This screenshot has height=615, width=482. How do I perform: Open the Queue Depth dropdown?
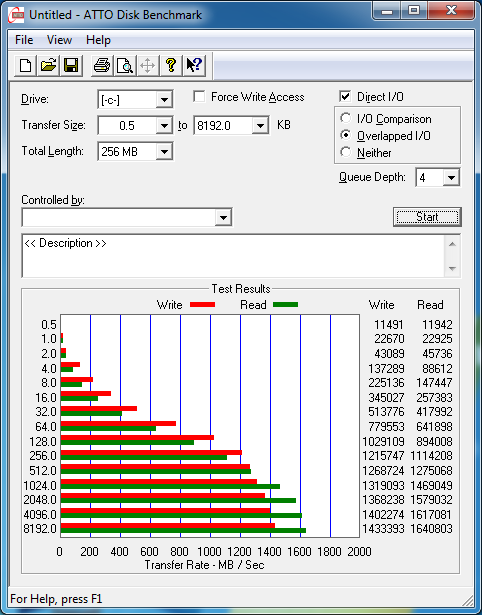click(x=451, y=178)
